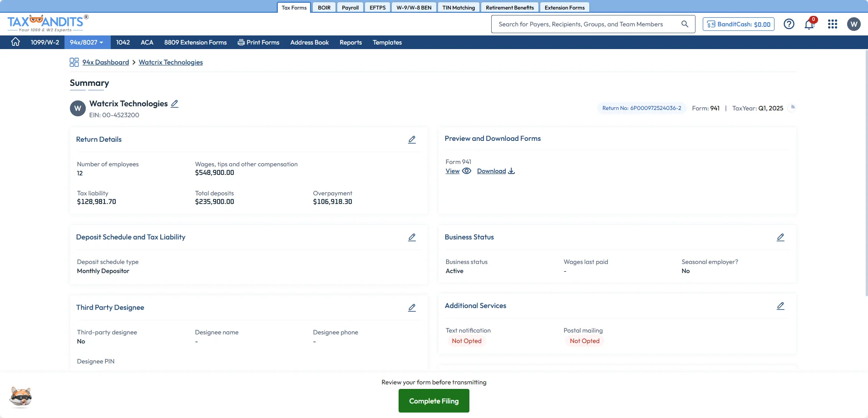Click the Monthly Depositor value
Viewport: 868px width, 418px height.
[x=103, y=271]
